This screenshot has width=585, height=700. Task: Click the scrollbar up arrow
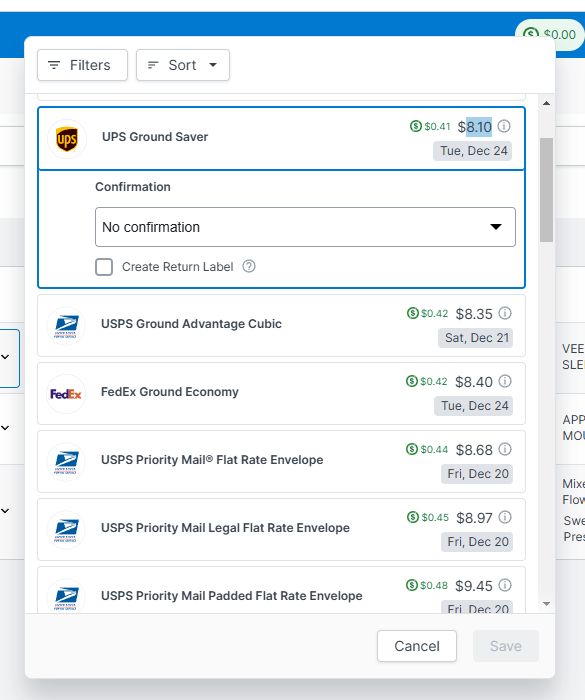click(x=546, y=103)
